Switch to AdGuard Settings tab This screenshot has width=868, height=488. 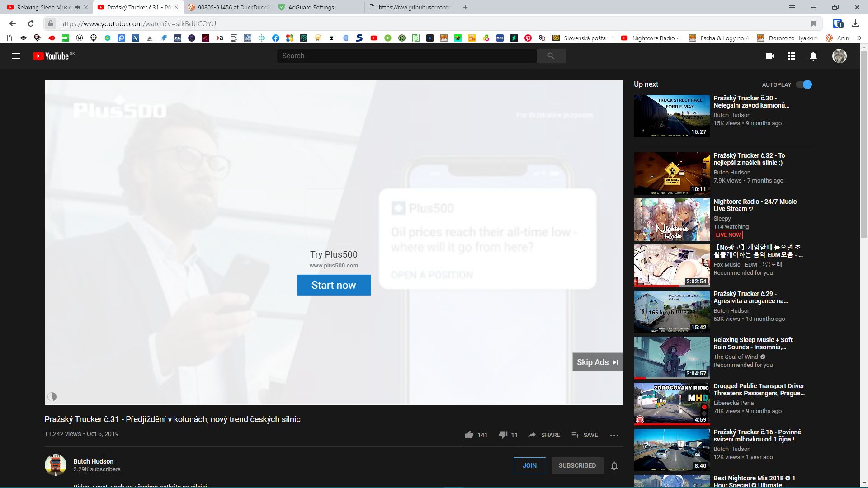(x=319, y=7)
